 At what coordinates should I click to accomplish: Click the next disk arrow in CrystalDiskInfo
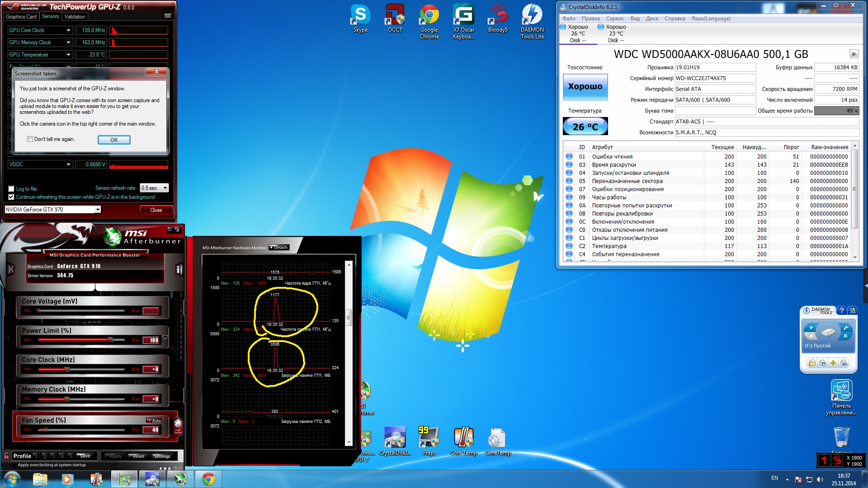854,54
